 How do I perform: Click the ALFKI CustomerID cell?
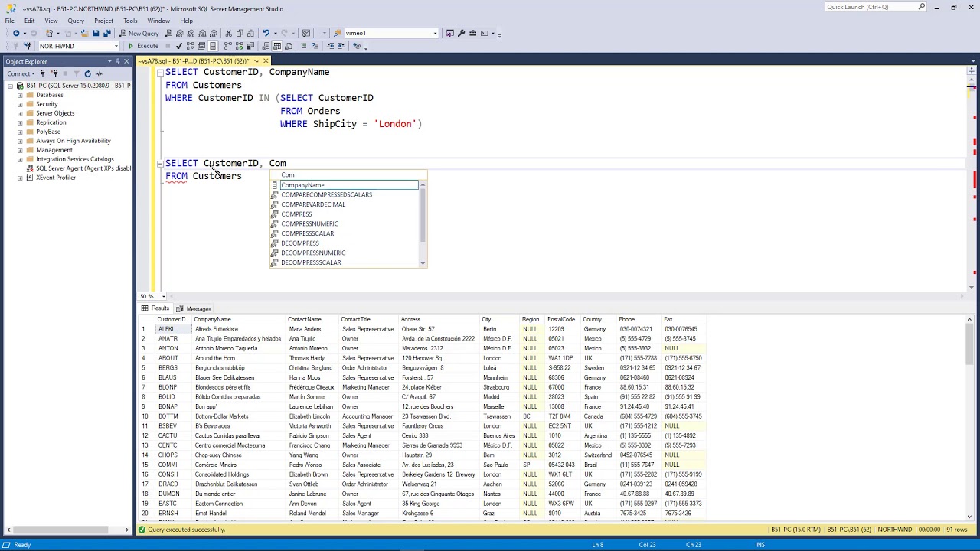point(174,329)
